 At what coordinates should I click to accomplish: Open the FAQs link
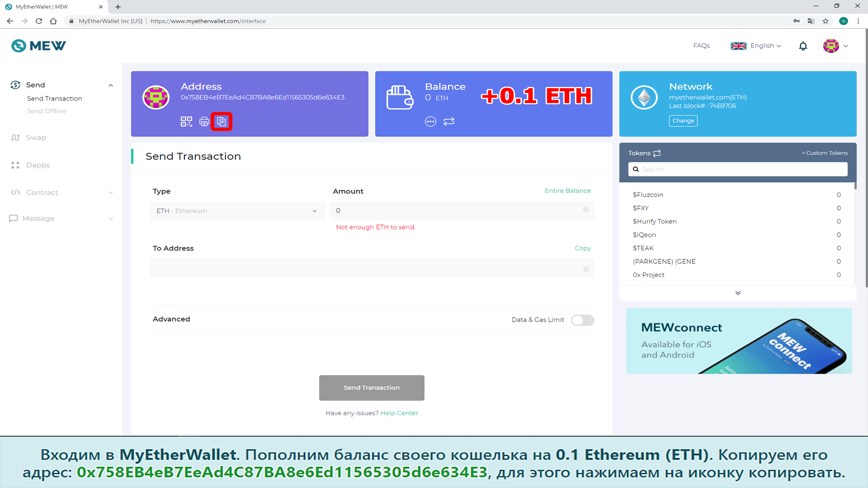click(x=702, y=46)
